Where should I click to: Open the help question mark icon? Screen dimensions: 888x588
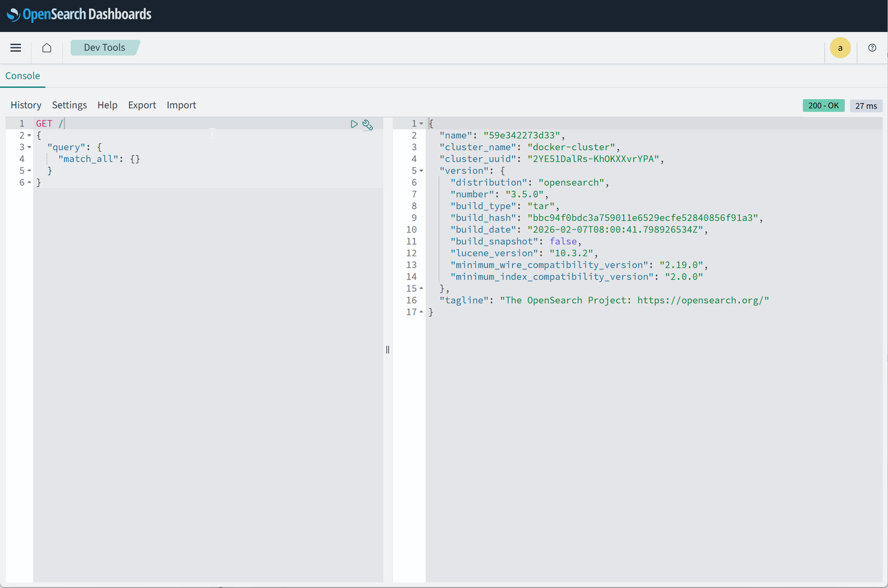pyautogui.click(x=872, y=48)
